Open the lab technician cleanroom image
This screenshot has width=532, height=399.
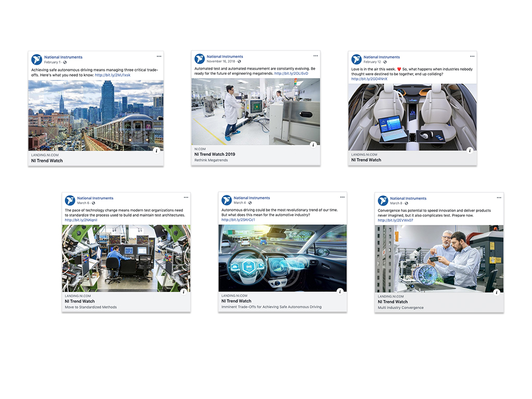click(256, 112)
